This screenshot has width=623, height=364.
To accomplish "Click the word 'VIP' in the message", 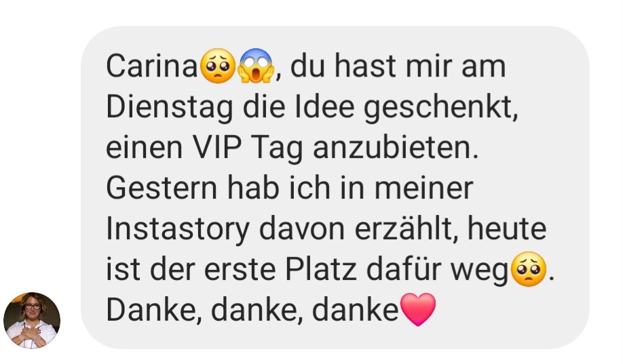I will [217, 148].
